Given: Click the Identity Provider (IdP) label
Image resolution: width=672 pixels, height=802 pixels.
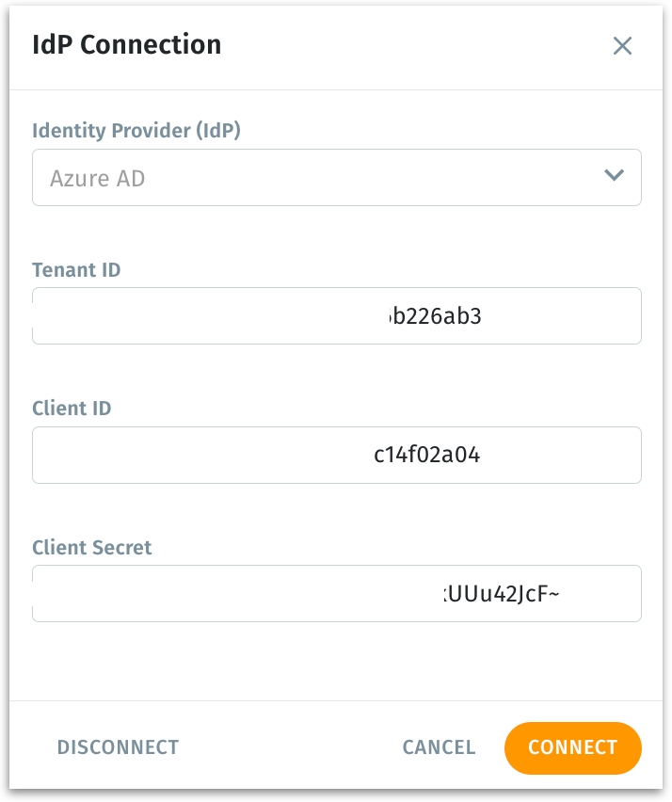Looking at the screenshot, I should pyautogui.click(x=136, y=131).
